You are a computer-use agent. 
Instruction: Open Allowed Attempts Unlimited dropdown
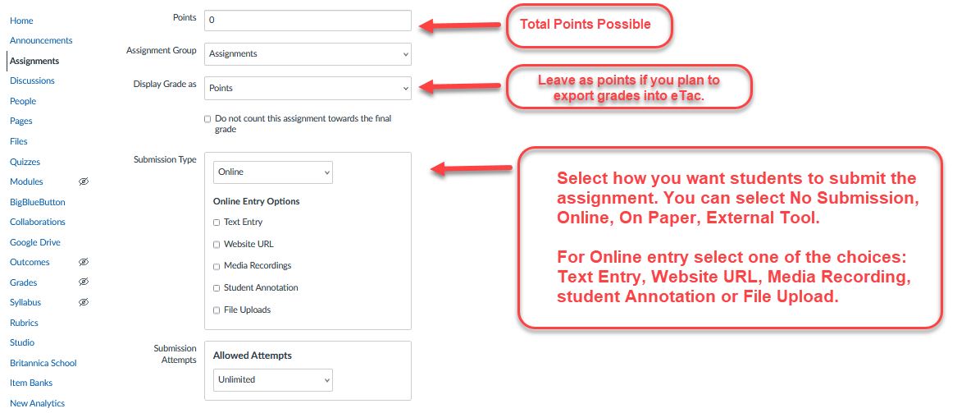272,380
